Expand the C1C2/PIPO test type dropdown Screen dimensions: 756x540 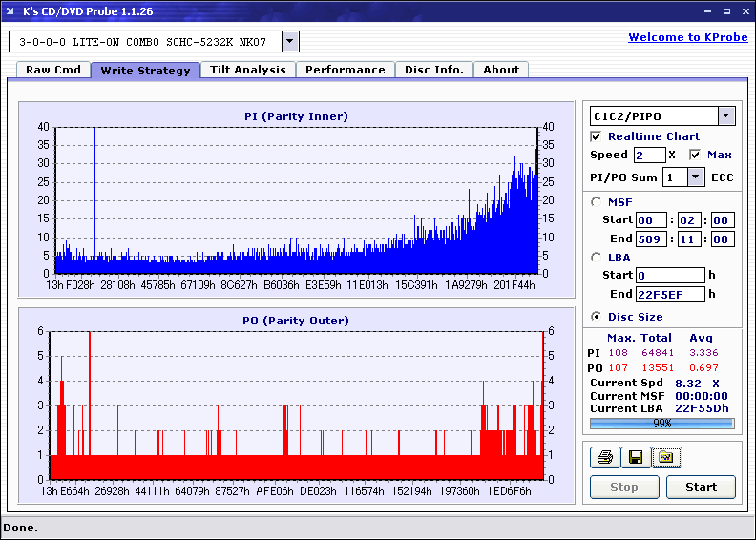click(726, 115)
